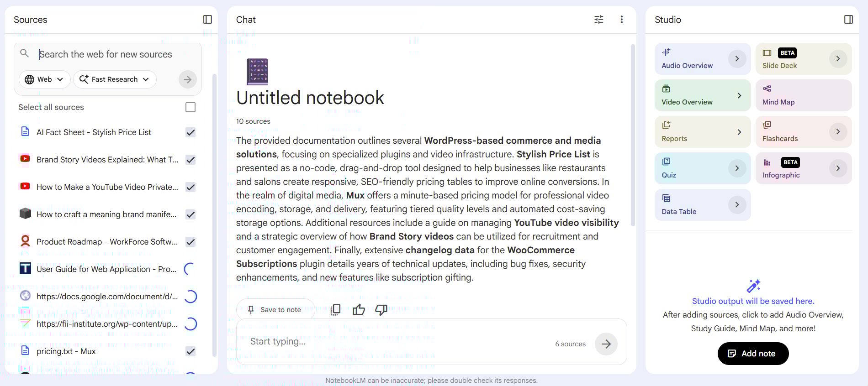Submit the web source search arrow
This screenshot has height=386, width=868.
pyautogui.click(x=187, y=79)
